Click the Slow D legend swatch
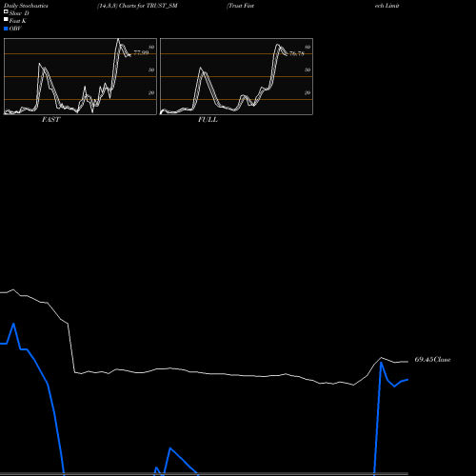This screenshot has width=476, height=476. point(6,11)
